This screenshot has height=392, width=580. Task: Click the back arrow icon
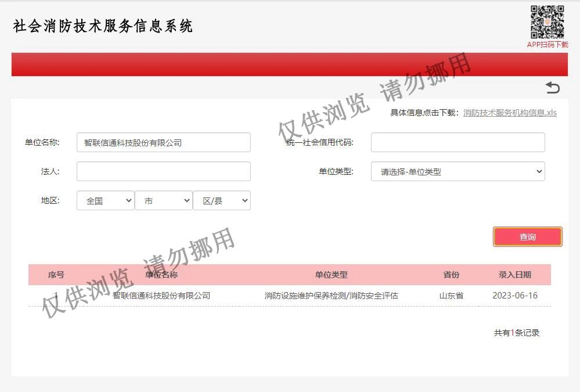[x=553, y=88]
